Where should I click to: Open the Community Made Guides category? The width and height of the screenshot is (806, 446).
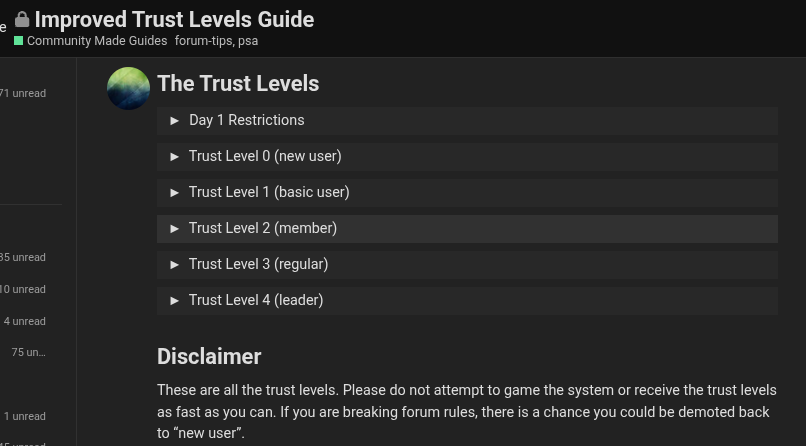coord(97,41)
